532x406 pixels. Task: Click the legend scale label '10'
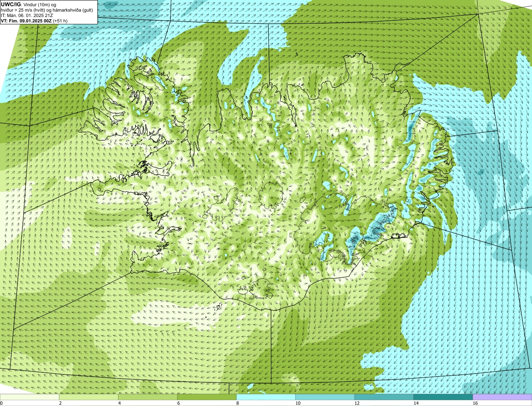pyautogui.click(x=298, y=403)
